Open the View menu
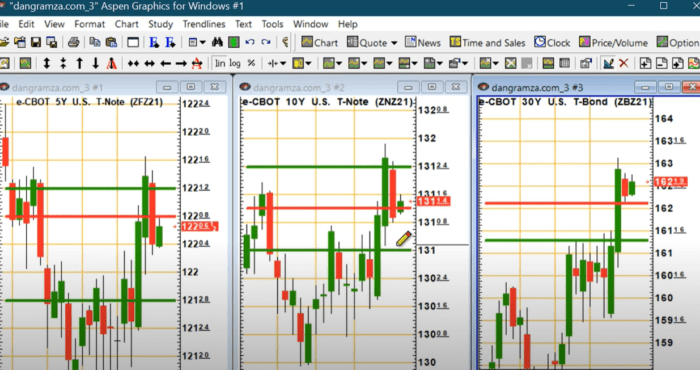The image size is (700, 370). point(54,24)
